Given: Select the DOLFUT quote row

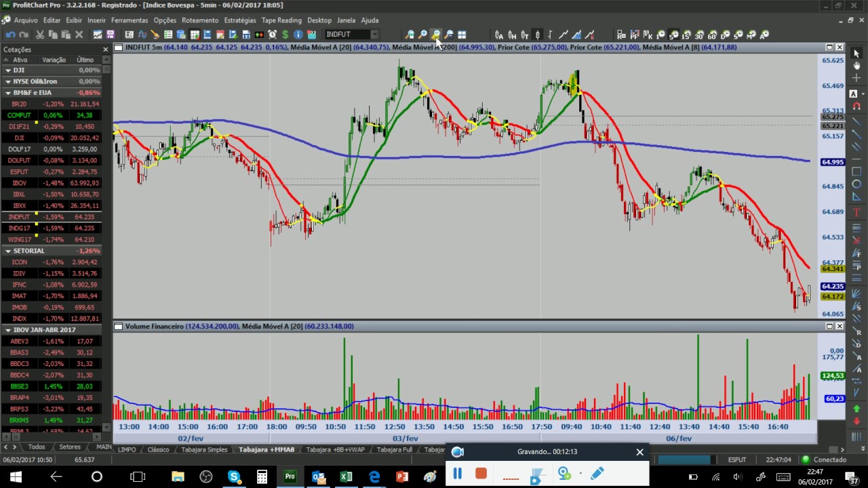Looking at the screenshot, I should tap(51, 161).
